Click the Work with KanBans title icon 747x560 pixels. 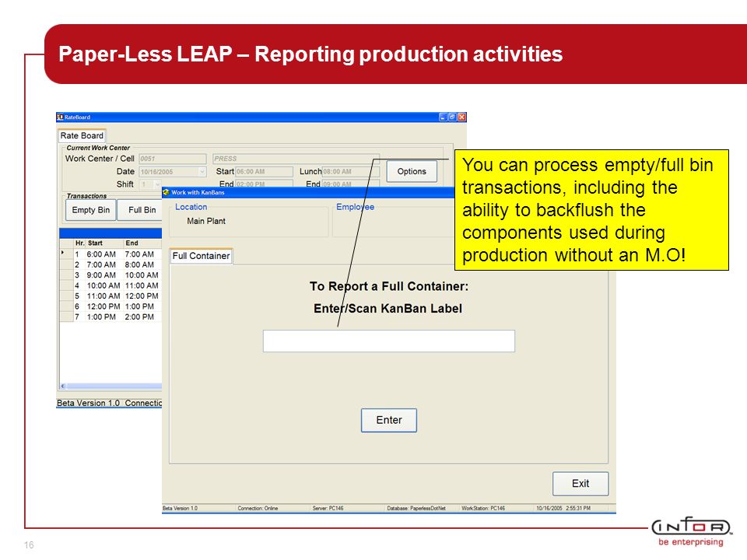167,192
